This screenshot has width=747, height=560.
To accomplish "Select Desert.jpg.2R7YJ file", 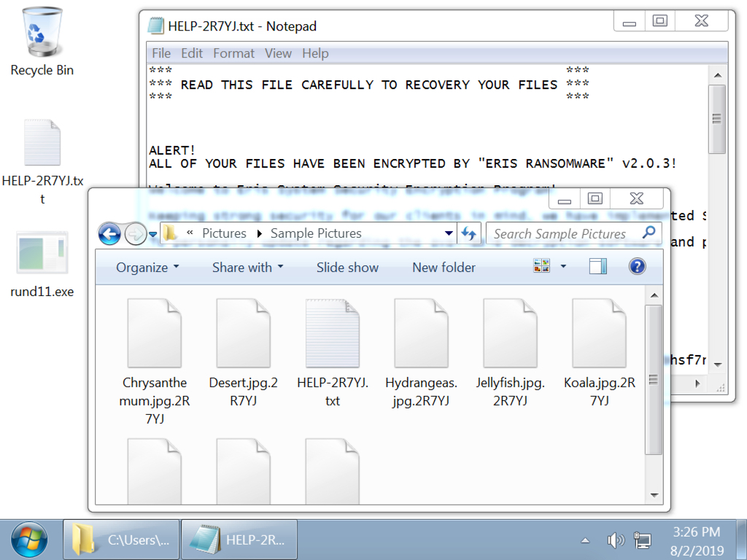I will tap(244, 353).
